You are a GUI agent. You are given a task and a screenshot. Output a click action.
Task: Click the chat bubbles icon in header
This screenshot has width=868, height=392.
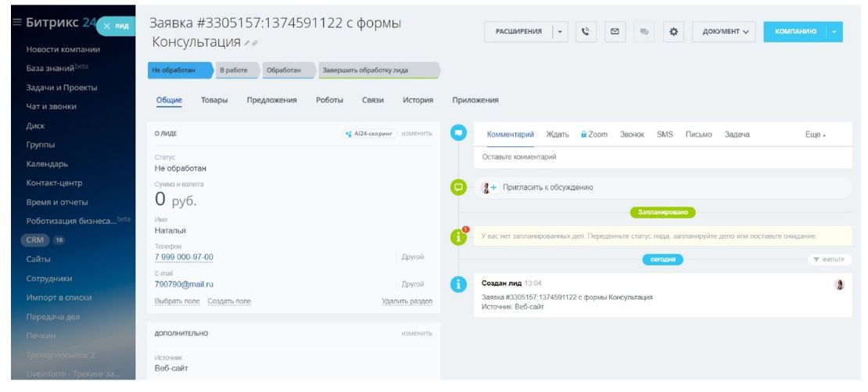point(644,31)
